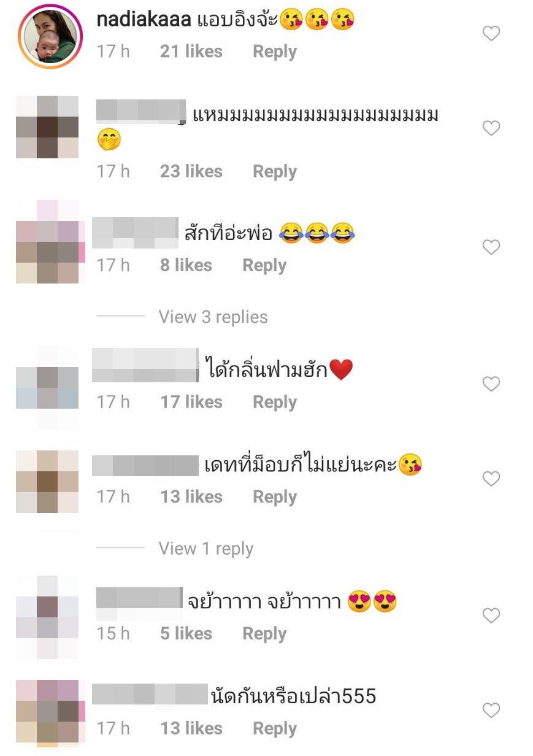Like the 15 h heart-eyes comment
Image resolution: width=533 pixels, height=756 pixels.
[491, 615]
